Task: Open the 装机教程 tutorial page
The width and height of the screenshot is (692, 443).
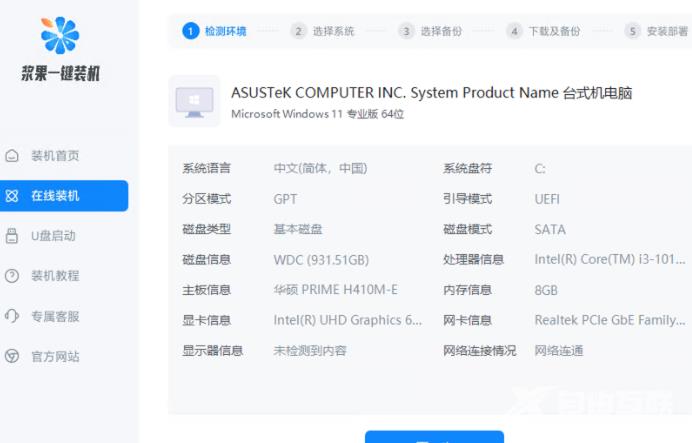Action: coord(55,276)
